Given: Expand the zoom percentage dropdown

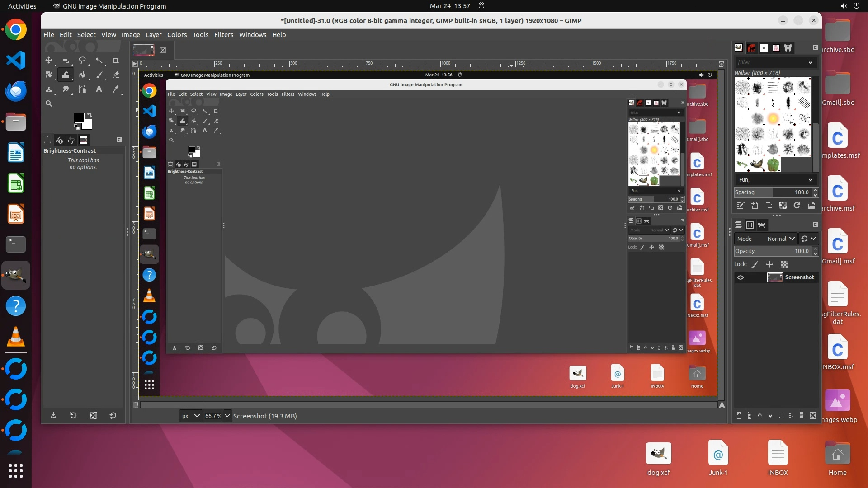Looking at the screenshot, I should click(x=227, y=416).
